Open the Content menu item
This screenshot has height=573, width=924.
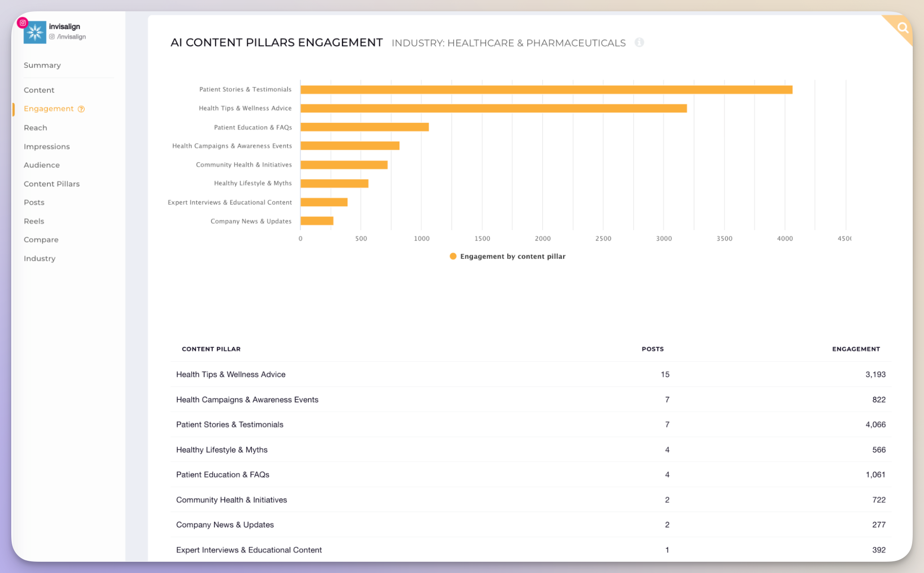(39, 90)
